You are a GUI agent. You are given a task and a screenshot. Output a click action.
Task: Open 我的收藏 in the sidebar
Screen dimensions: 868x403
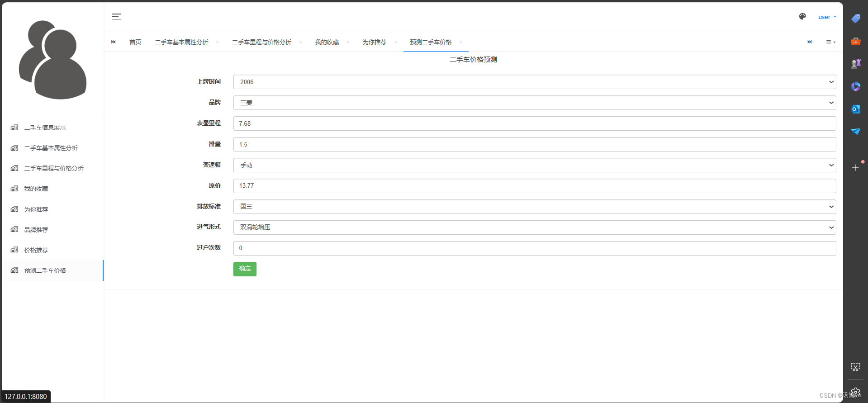tap(52, 189)
